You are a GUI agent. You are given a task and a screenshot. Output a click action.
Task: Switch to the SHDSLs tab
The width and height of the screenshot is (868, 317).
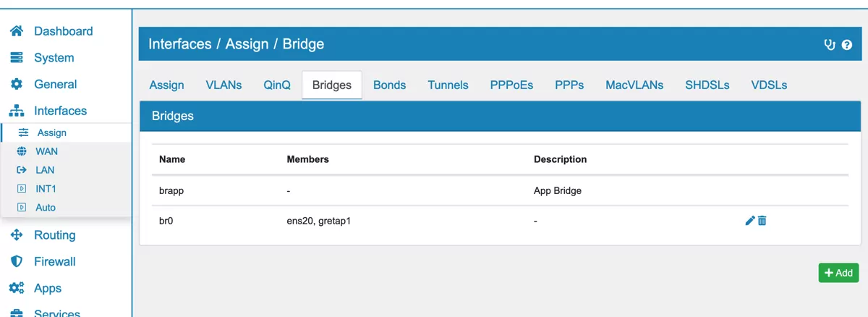[x=707, y=85]
